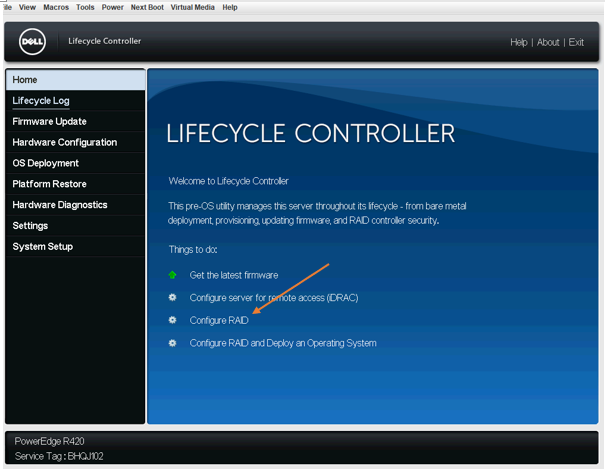Open Lifecycle Log in the sidebar
Image resolution: width=605 pixels, height=469 pixels.
[x=76, y=101]
